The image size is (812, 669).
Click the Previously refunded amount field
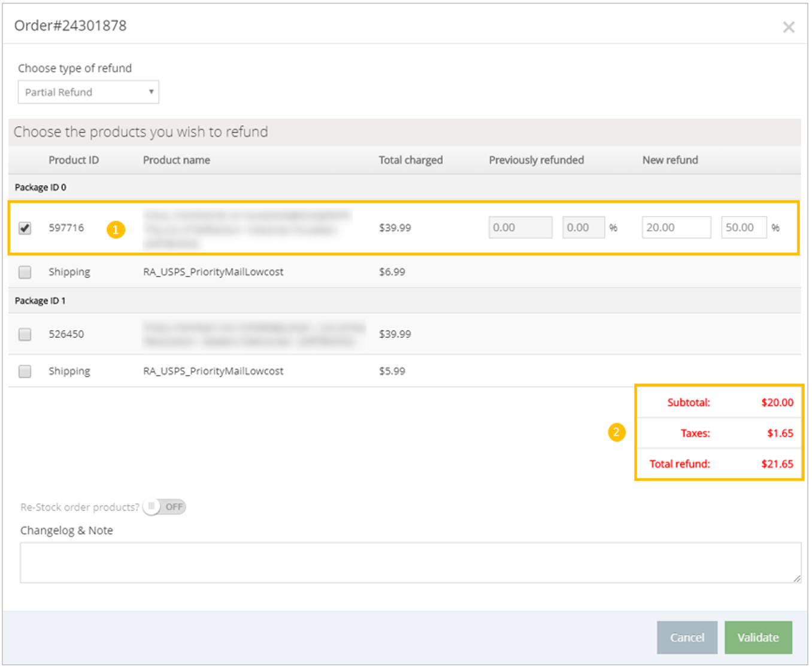[x=520, y=228]
